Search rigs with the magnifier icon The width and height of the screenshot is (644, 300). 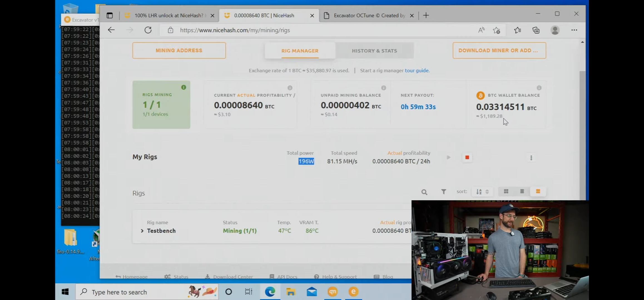[424, 192]
